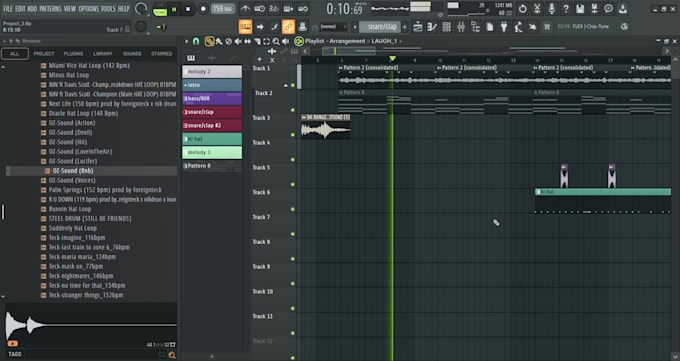
Task: Click the Pause transport button
Action: [174, 9]
